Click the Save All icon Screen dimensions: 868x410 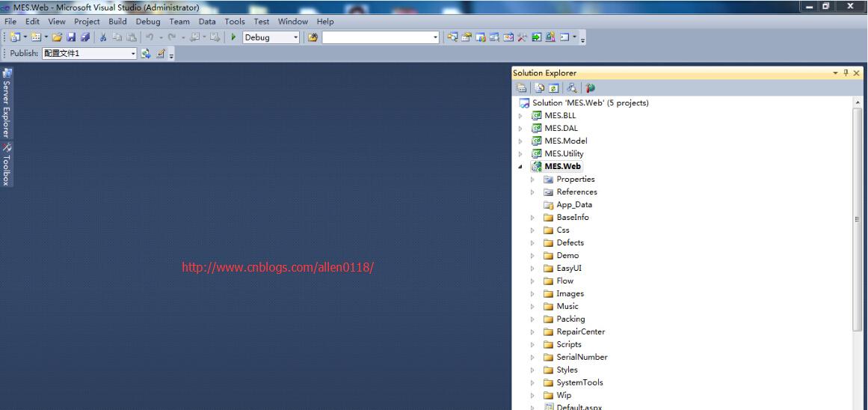click(85, 37)
